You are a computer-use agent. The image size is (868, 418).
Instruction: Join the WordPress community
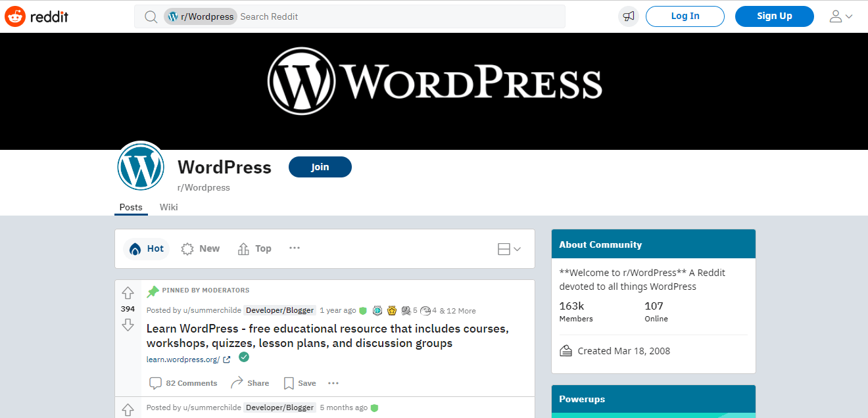[x=320, y=167]
